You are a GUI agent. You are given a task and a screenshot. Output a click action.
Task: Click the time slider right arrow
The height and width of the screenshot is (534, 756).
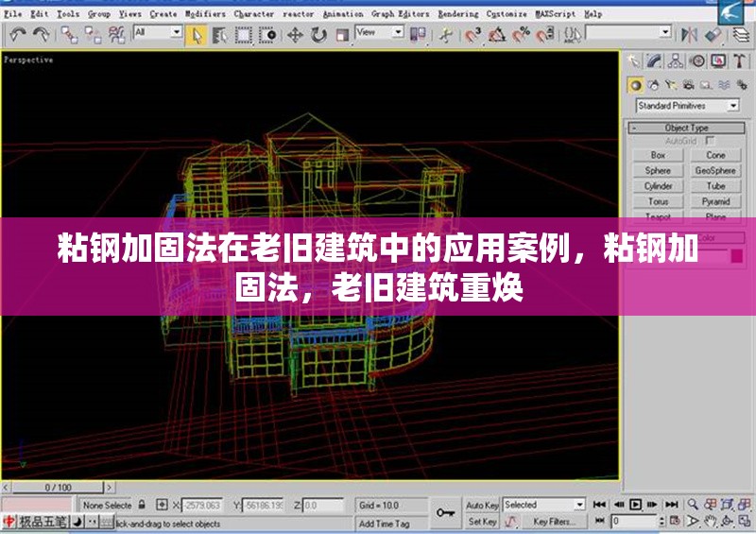pyautogui.click(x=110, y=487)
